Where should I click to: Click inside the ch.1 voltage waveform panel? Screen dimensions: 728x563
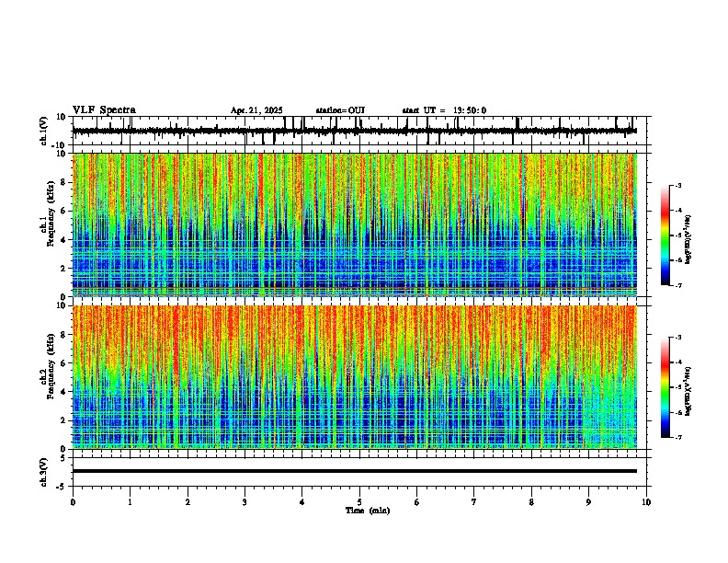click(x=359, y=131)
